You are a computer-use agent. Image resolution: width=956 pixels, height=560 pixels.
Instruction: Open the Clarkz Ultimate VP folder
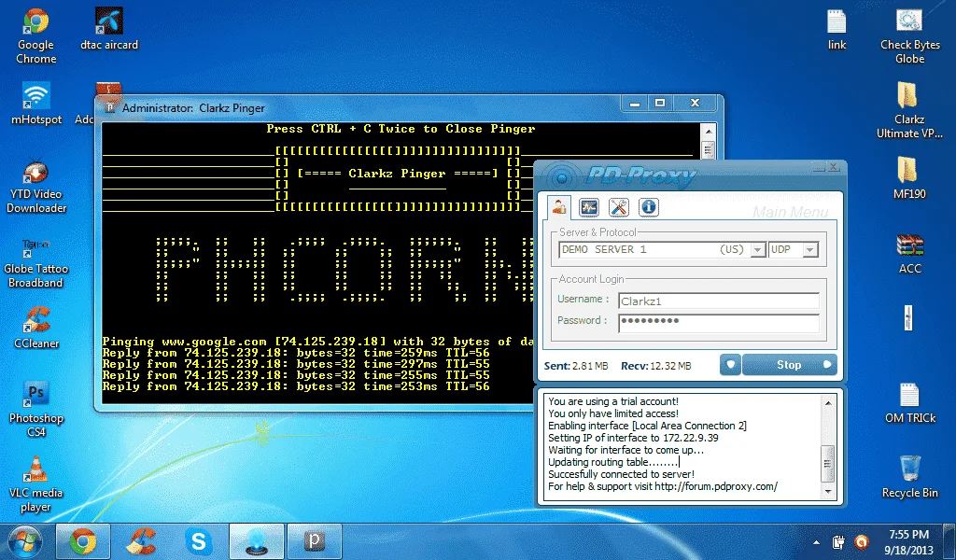click(909, 111)
